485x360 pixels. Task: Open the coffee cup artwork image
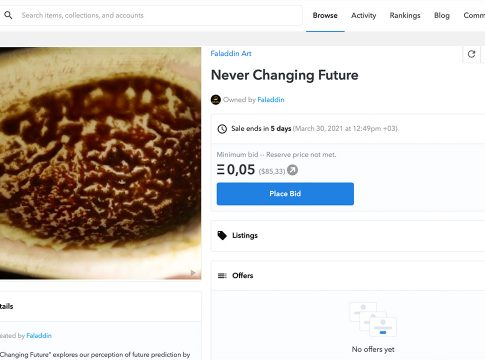[100, 163]
